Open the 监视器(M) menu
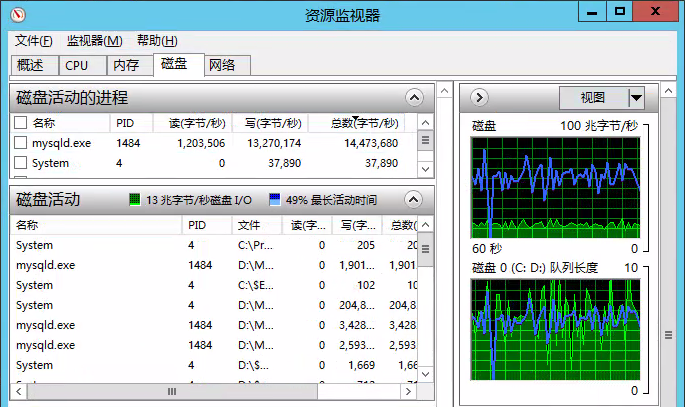 [94, 41]
